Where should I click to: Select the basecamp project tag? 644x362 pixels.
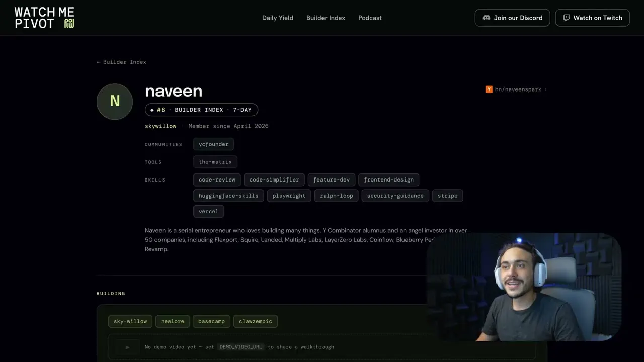[211, 321]
